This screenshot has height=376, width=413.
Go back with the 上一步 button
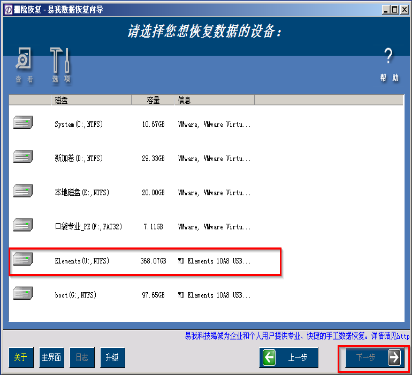[x=289, y=357]
